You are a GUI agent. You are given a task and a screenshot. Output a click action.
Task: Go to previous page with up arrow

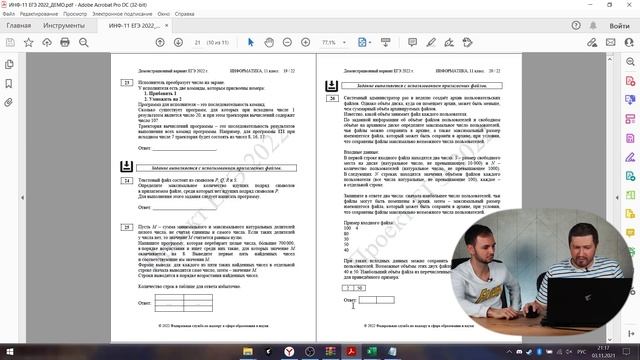(x=160, y=42)
